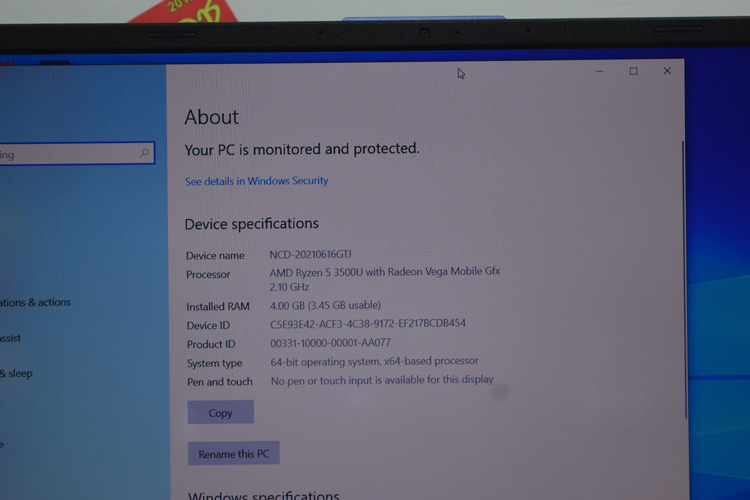Click the Rename this PC button
750x500 pixels.
233,453
